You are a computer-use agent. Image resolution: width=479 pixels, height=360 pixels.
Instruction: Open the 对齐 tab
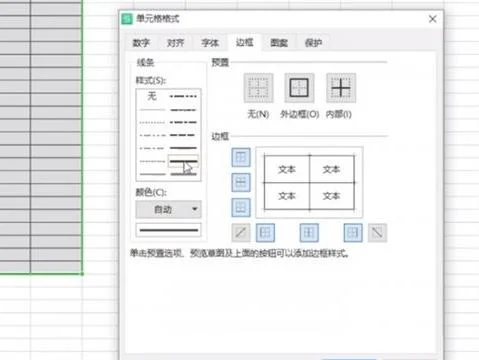(x=175, y=43)
